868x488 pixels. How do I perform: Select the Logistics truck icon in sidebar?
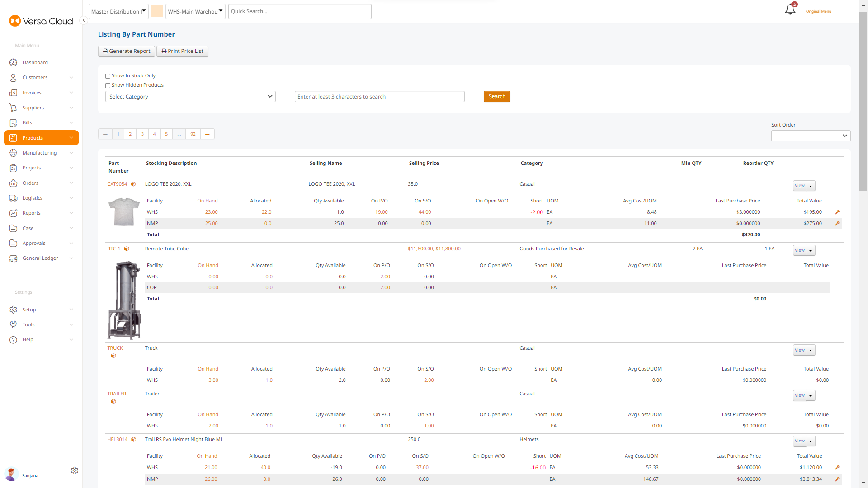pos(14,198)
